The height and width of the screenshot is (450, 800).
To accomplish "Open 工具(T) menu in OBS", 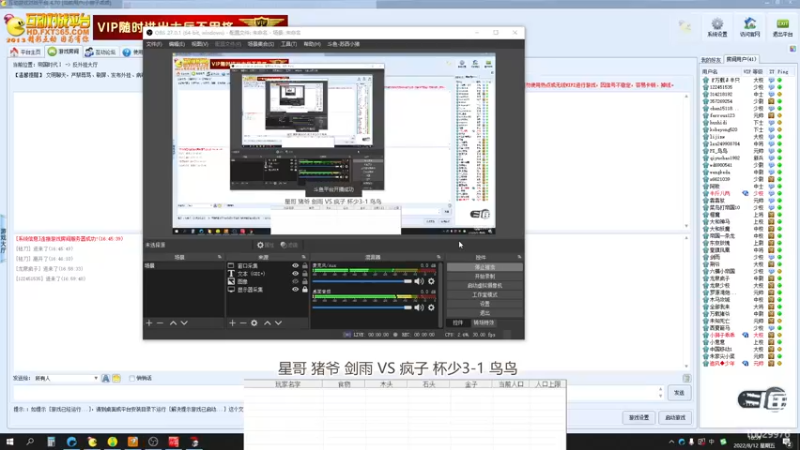I will coord(289,44).
